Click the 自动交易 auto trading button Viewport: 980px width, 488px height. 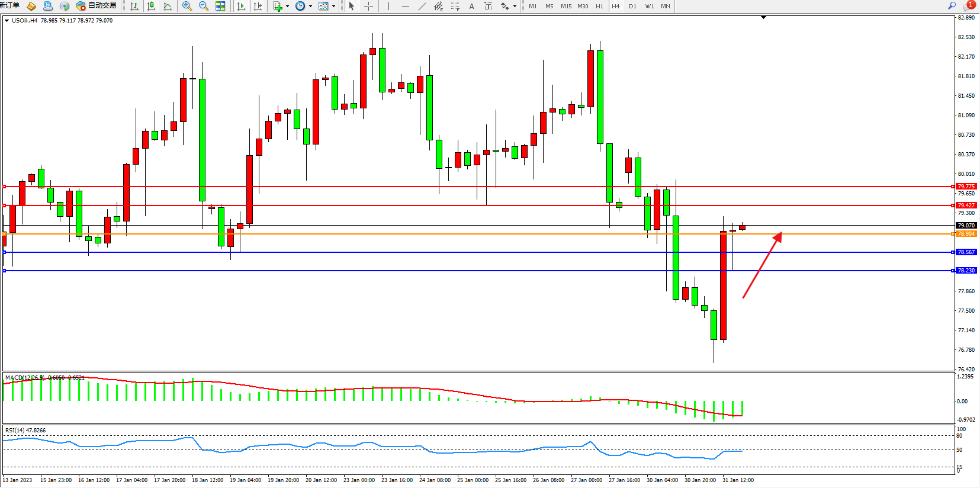pyautogui.click(x=97, y=5)
